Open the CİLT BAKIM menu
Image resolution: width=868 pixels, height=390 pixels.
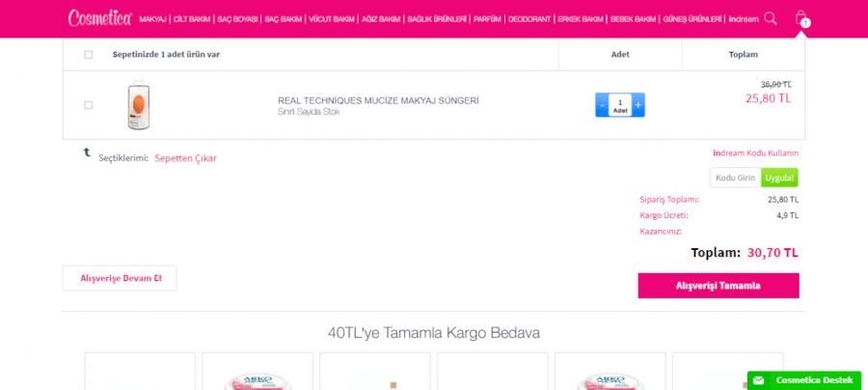click(x=192, y=19)
